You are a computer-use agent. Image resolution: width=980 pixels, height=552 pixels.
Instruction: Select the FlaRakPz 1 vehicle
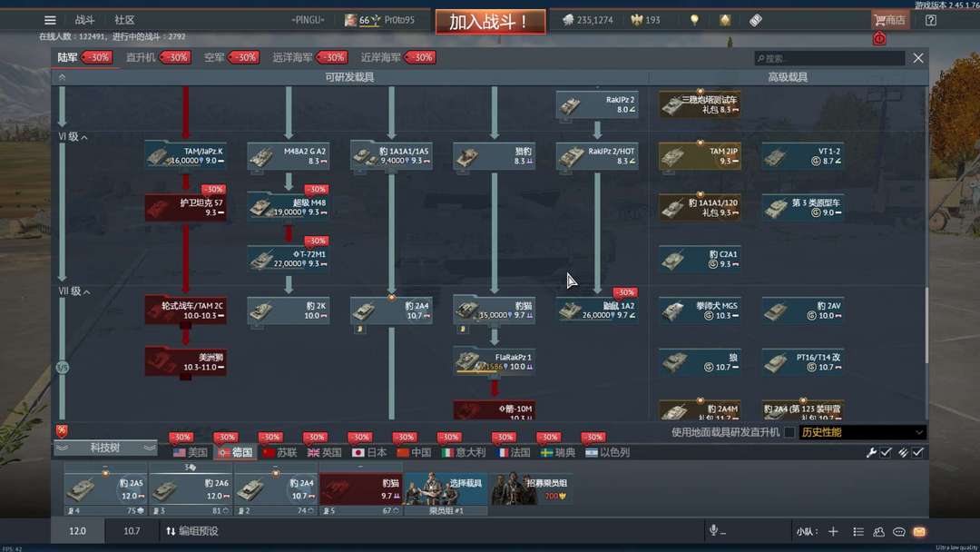494,362
